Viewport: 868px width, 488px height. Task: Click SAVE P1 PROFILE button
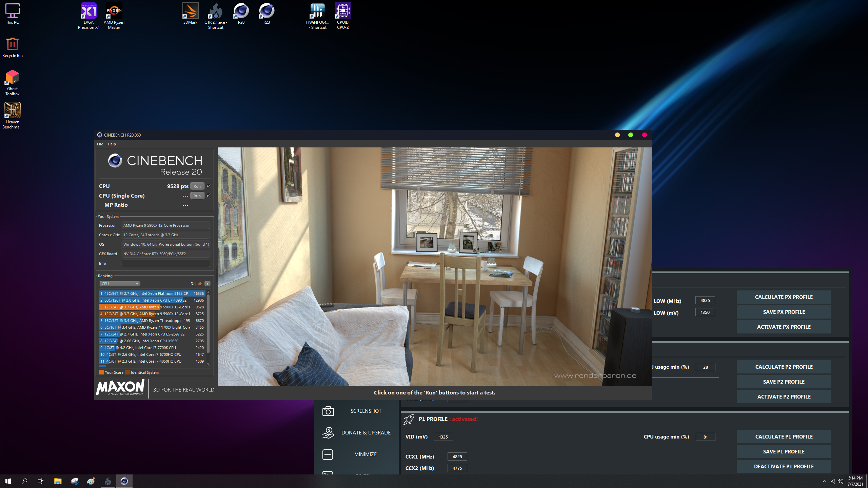point(784,452)
